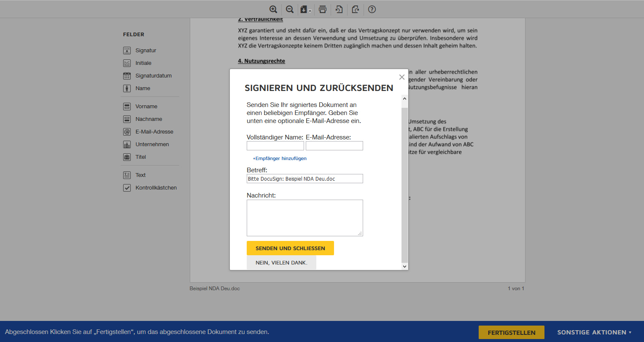Click the print document icon
The image size is (644, 342).
point(323,9)
